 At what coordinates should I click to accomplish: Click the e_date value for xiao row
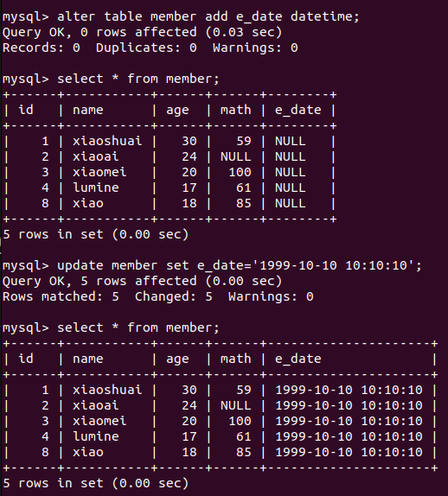349,452
